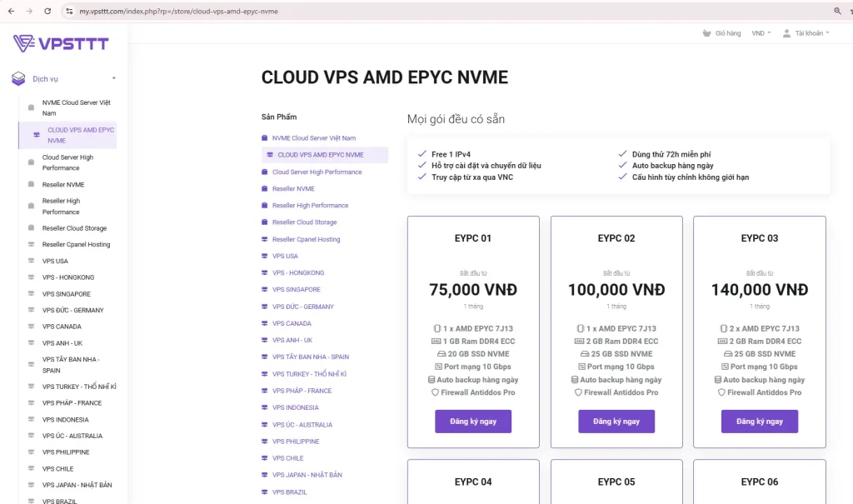This screenshot has width=853, height=504.
Task: Click Đăng ký ngay for EYPC 03
Action: coord(760,422)
